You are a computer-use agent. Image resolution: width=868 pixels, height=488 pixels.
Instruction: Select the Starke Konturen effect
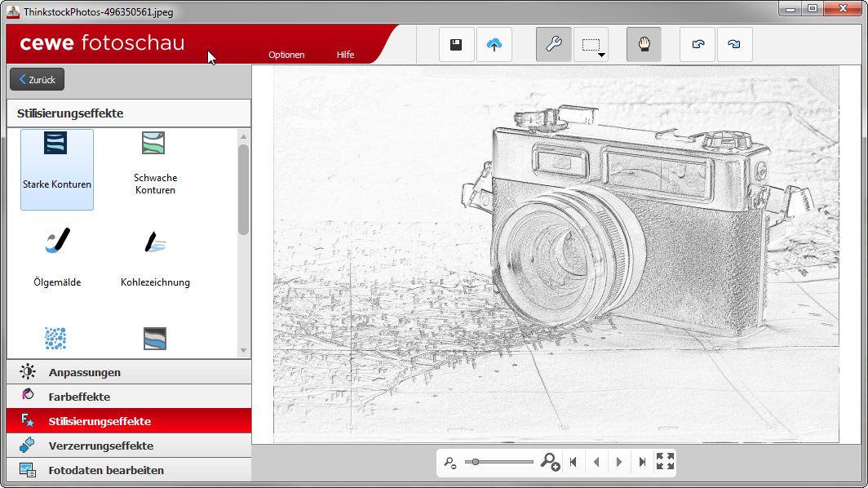coord(57,169)
